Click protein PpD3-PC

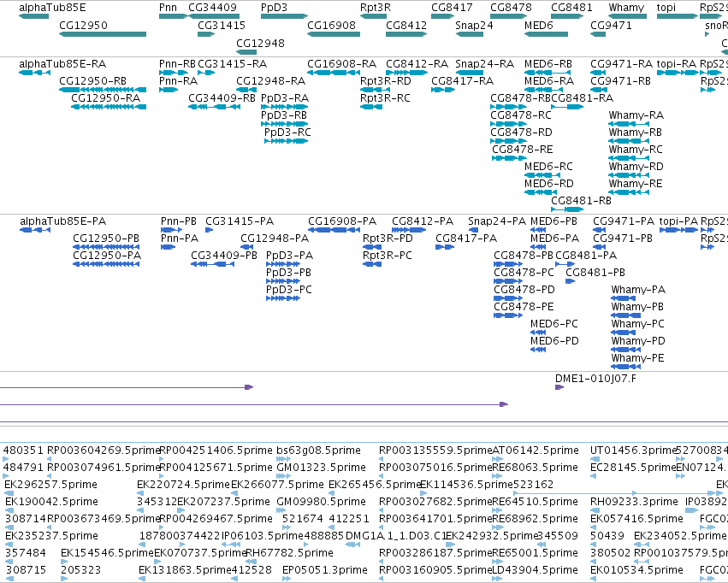(x=289, y=291)
